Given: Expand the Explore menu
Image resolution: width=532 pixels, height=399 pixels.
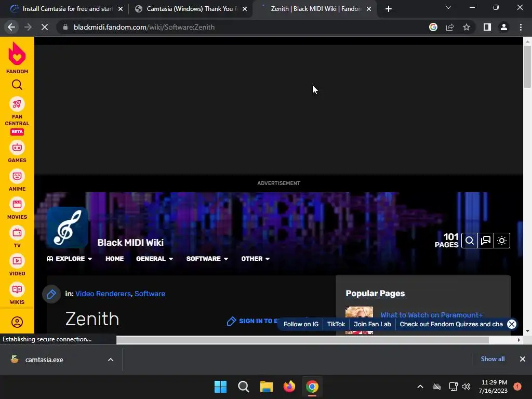Looking at the screenshot, I should point(69,259).
